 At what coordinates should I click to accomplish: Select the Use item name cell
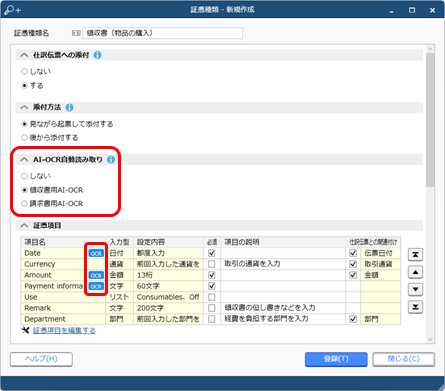(x=63, y=297)
